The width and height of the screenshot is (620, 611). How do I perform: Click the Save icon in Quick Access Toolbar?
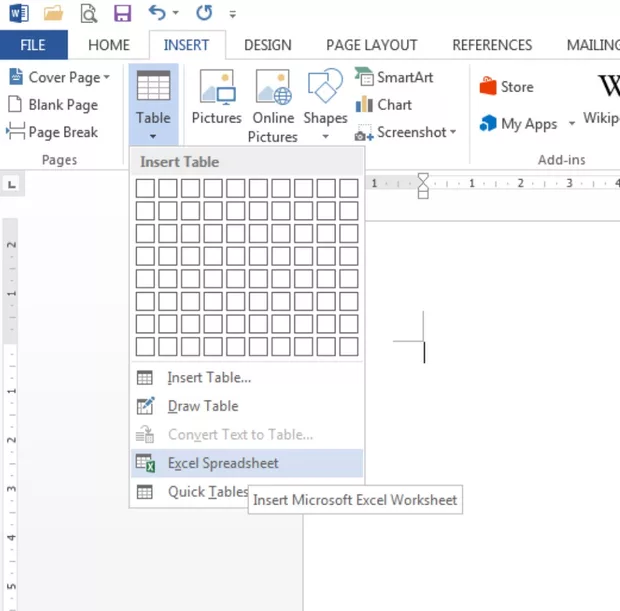tap(122, 14)
